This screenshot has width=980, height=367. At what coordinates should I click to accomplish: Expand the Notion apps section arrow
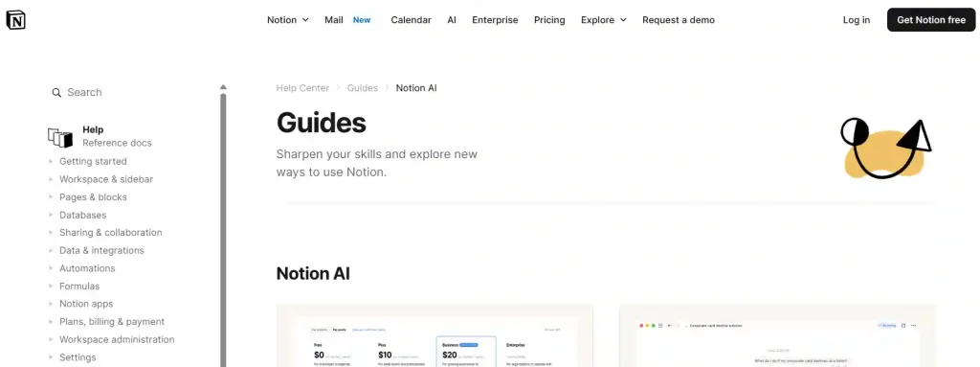pos(51,304)
